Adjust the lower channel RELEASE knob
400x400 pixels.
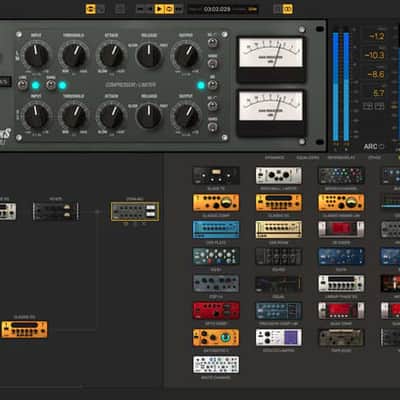point(149,116)
